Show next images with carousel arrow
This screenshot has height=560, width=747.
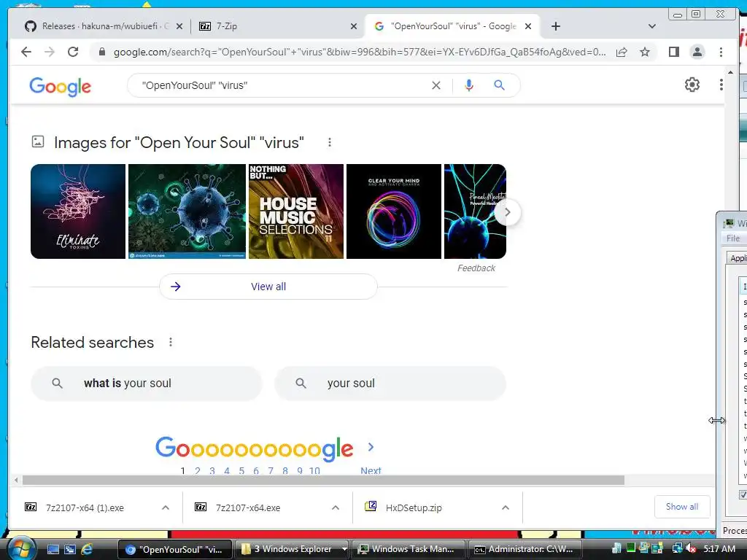508,212
